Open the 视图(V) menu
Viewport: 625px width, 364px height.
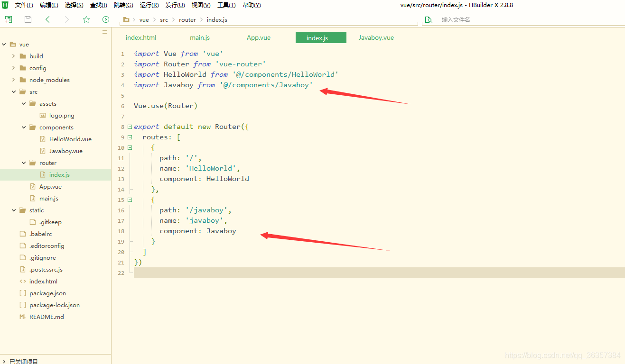201,5
